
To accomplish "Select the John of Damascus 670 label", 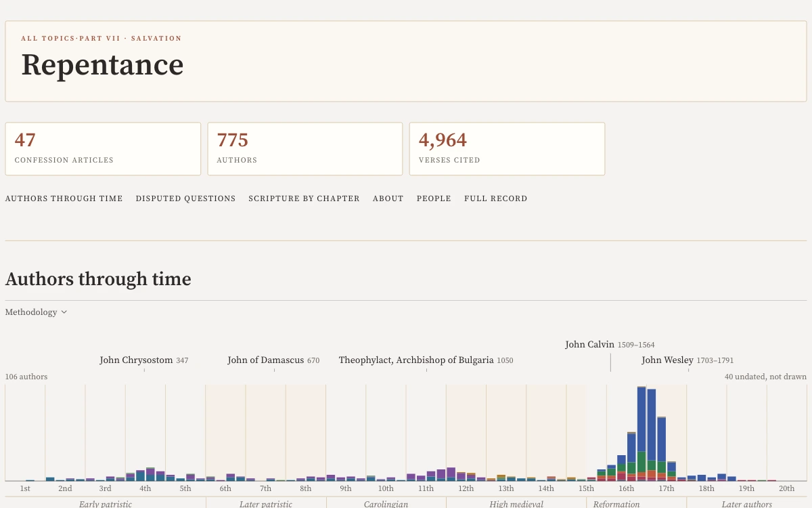I will point(273,360).
